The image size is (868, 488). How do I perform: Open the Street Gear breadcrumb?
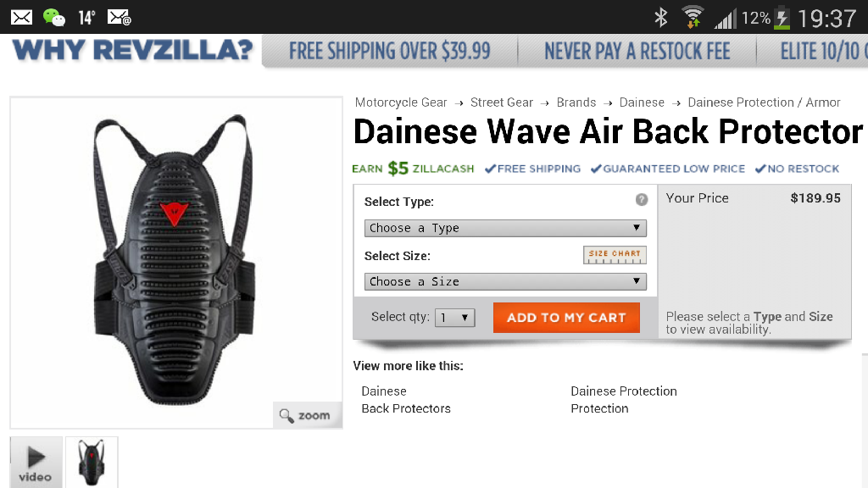tap(502, 103)
